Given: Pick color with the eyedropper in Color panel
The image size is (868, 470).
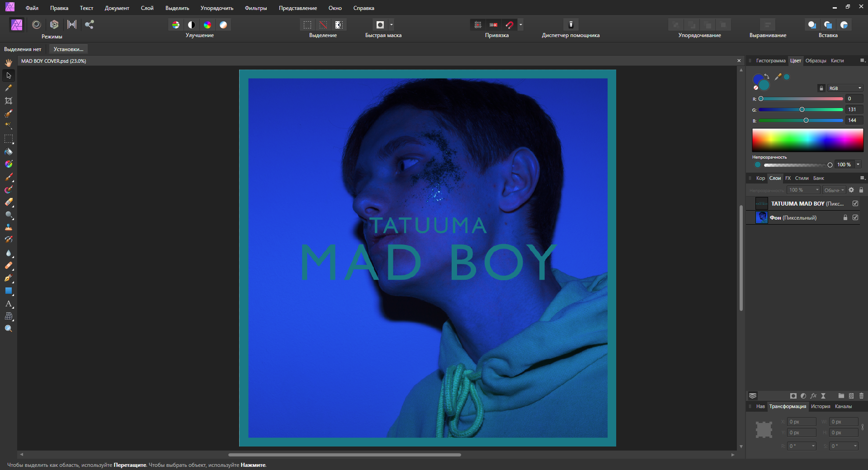Looking at the screenshot, I should 778,77.
